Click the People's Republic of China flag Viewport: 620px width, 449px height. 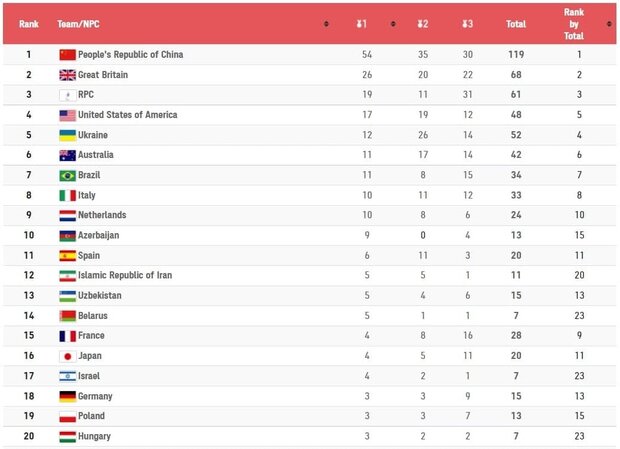pyautogui.click(x=67, y=55)
